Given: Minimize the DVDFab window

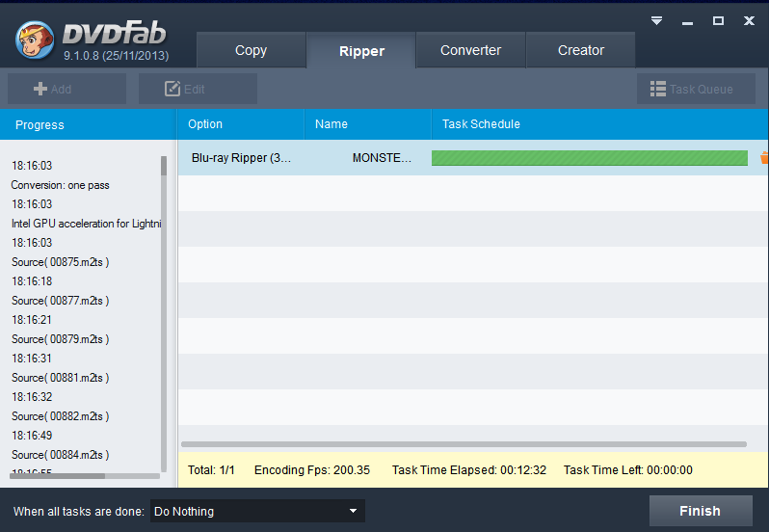Looking at the screenshot, I should (x=688, y=22).
